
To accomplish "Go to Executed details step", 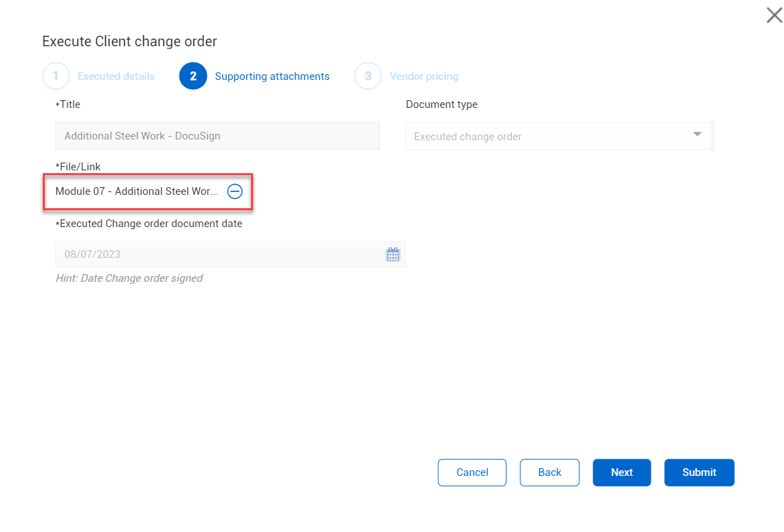I will (x=116, y=76).
